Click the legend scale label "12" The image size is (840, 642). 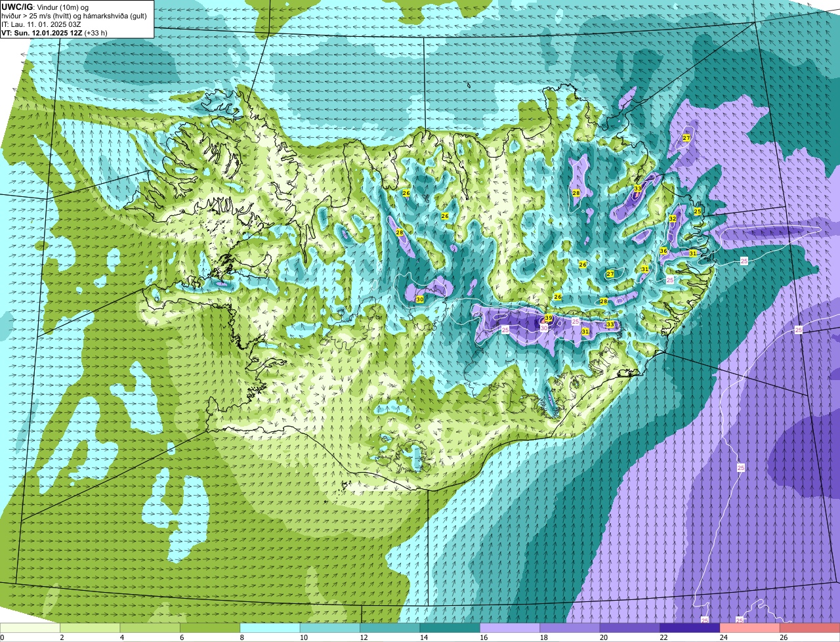click(x=364, y=637)
